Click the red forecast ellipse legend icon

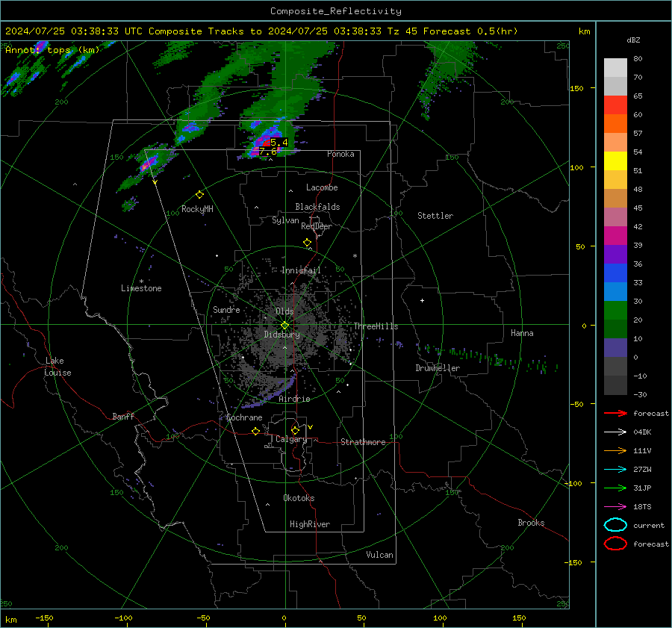615,544
